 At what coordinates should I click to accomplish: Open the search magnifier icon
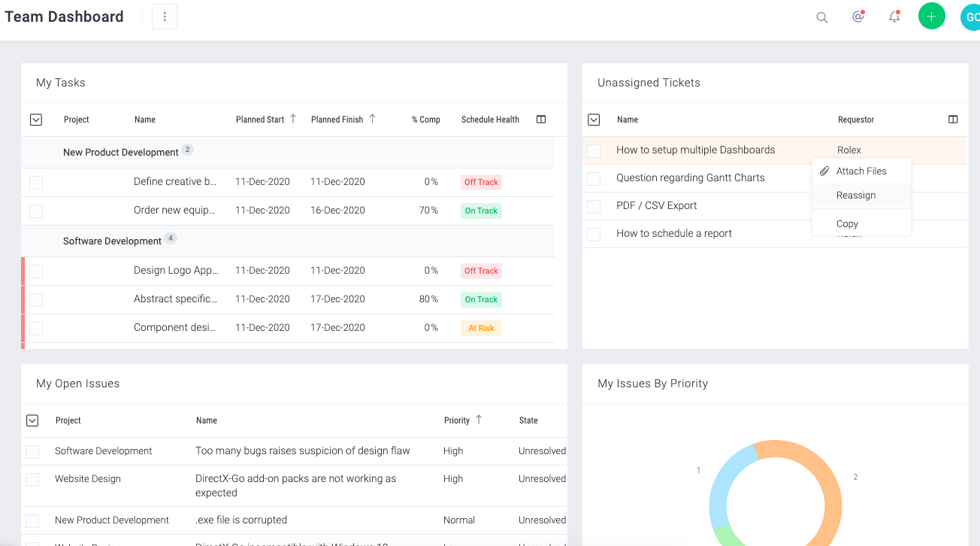(821, 17)
